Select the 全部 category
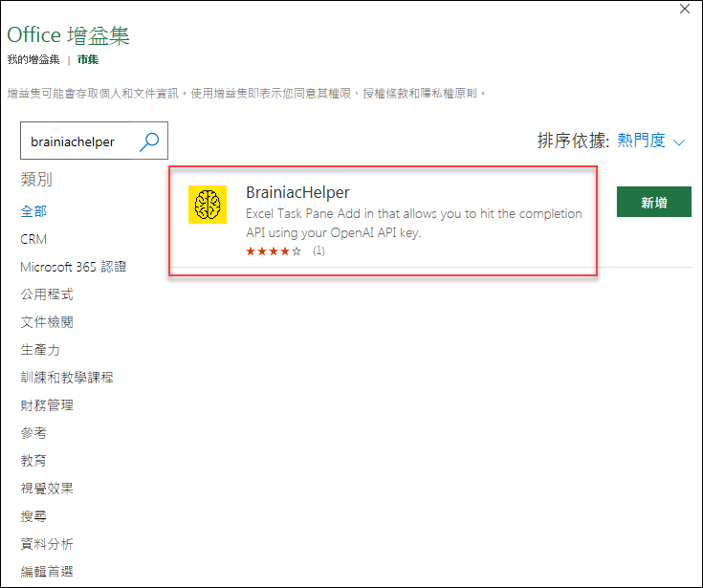 pos(33,211)
